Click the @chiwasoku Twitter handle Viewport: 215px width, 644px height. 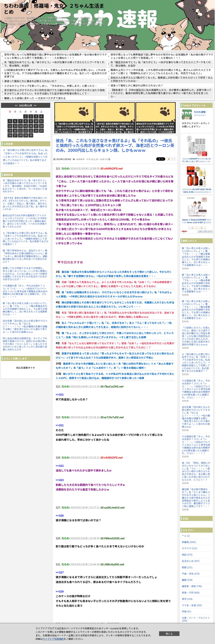200,115
